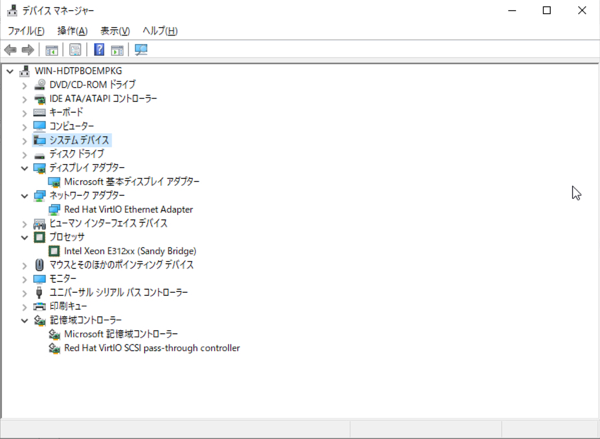Open the 操作(A) menu
The image size is (600, 439).
72,31
